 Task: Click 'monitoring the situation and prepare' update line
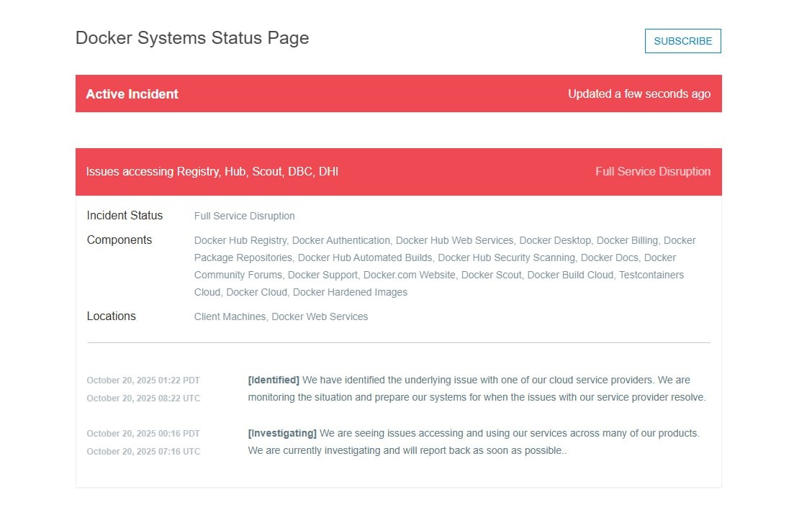coord(477,397)
